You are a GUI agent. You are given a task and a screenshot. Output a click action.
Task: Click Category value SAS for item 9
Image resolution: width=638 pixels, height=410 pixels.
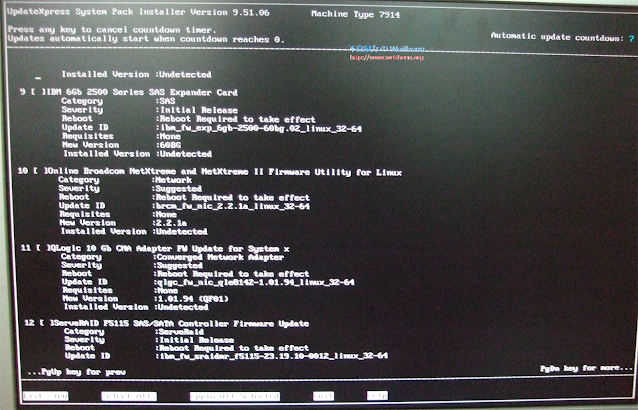pos(168,100)
